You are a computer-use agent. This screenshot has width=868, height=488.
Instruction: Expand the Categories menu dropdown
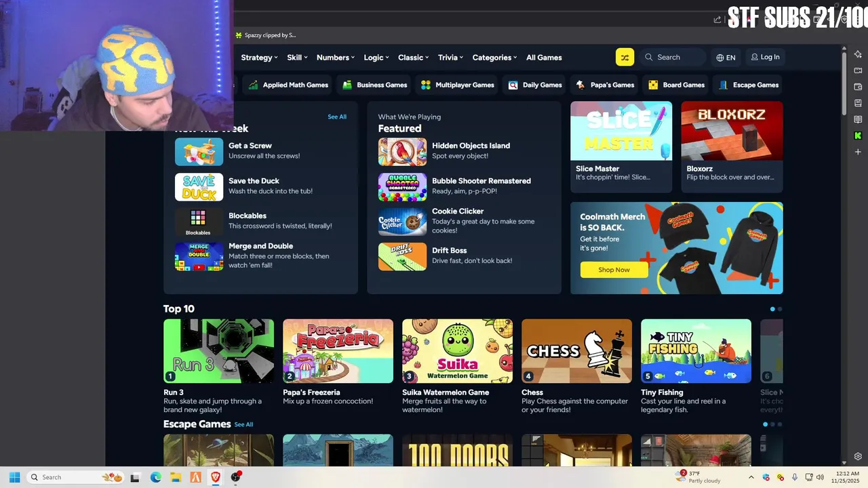[x=494, y=58]
